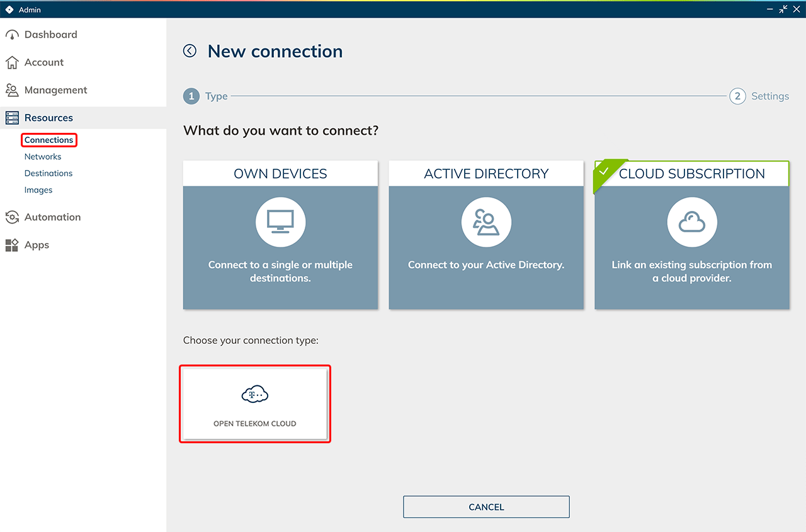Open the Connections submenu item
This screenshot has height=532, width=806.
tap(49, 140)
